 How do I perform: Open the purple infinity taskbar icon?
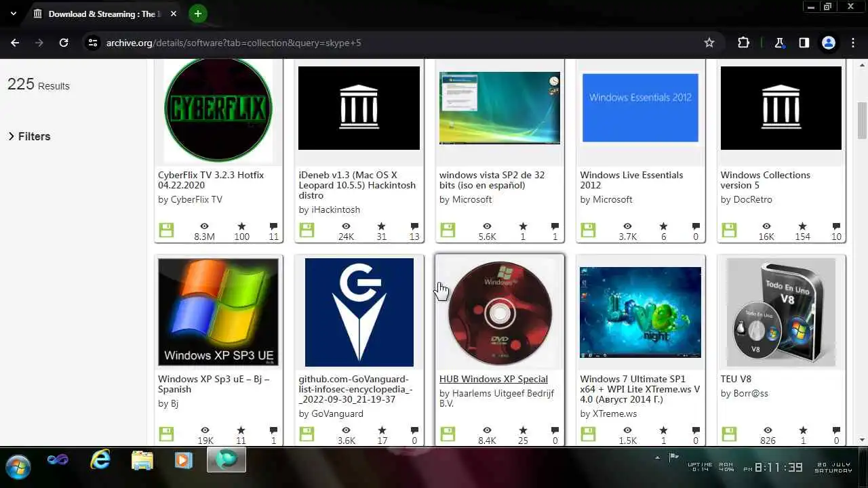point(58,460)
